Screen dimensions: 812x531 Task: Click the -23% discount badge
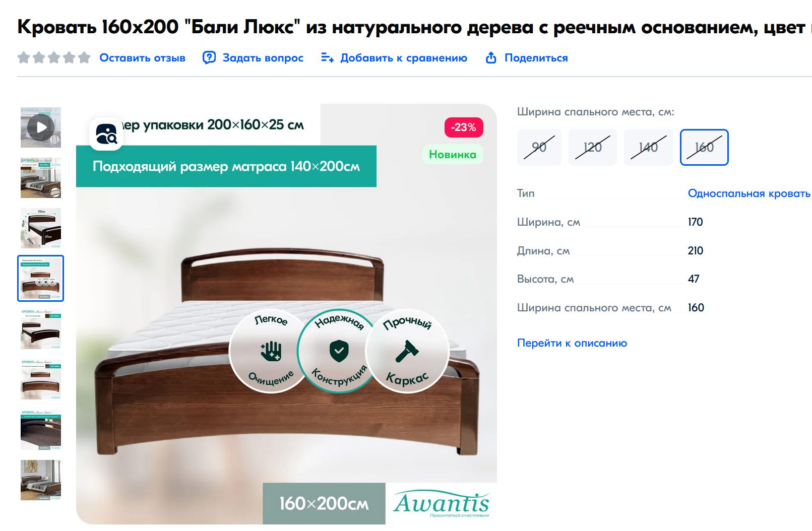point(464,127)
